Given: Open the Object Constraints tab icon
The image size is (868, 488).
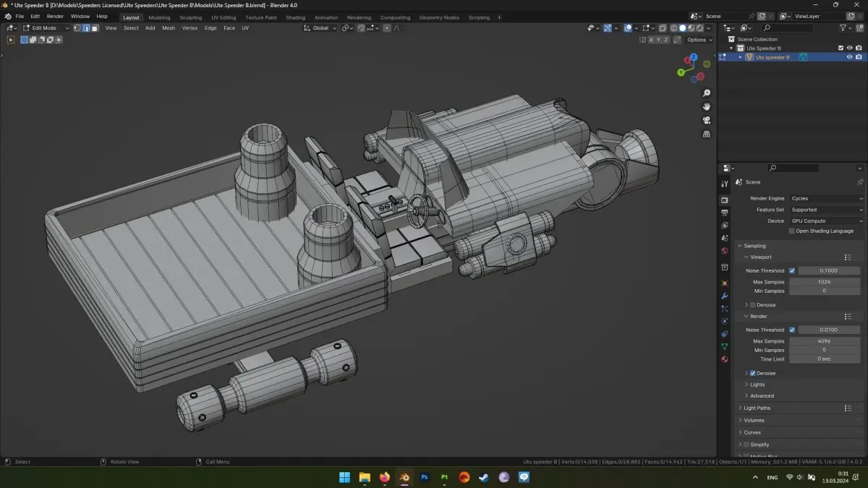Looking at the screenshot, I should coord(724,334).
